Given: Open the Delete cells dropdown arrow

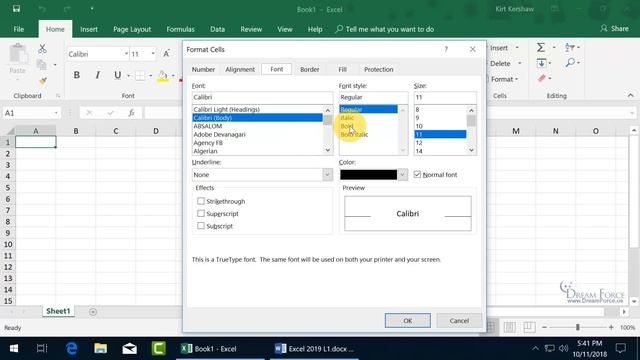Looking at the screenshot, I should click(x=520, y=64).
